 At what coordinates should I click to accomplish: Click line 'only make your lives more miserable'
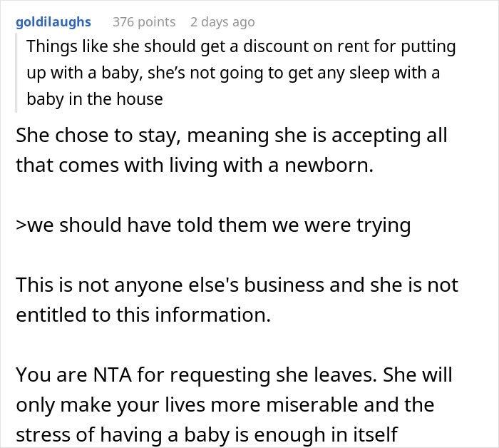[x=225, y=404]
